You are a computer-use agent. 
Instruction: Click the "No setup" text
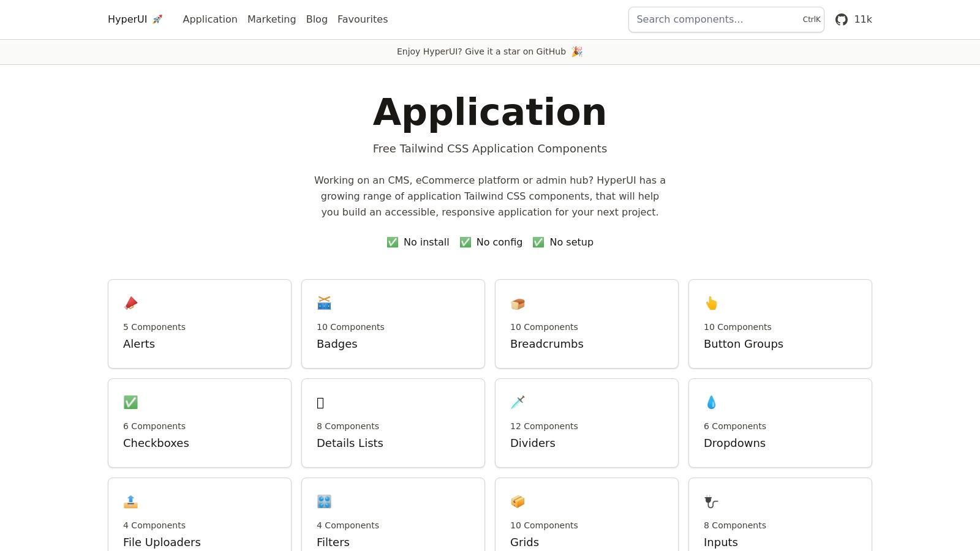[x=571, y=242]
